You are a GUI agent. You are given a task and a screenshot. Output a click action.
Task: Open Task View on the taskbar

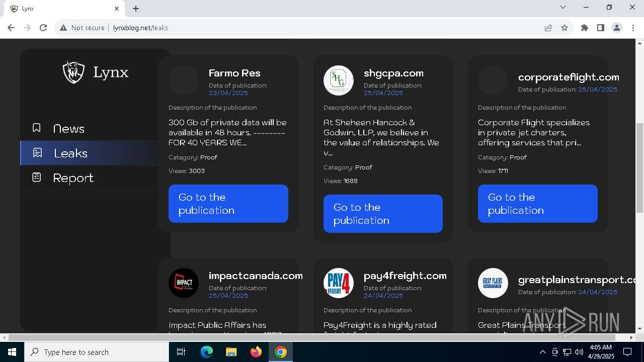point(181,352)
